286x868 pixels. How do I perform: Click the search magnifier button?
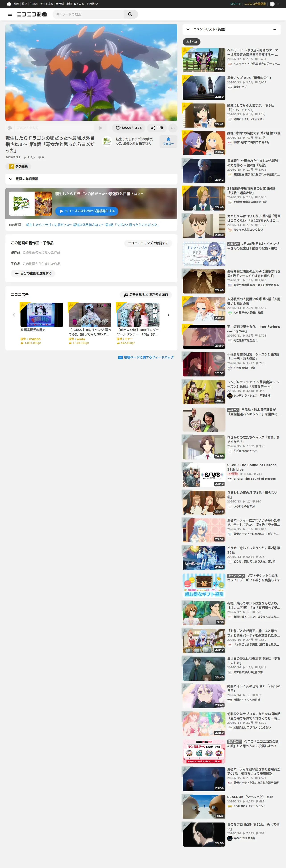pyautogui.click(x=130, y=14)
